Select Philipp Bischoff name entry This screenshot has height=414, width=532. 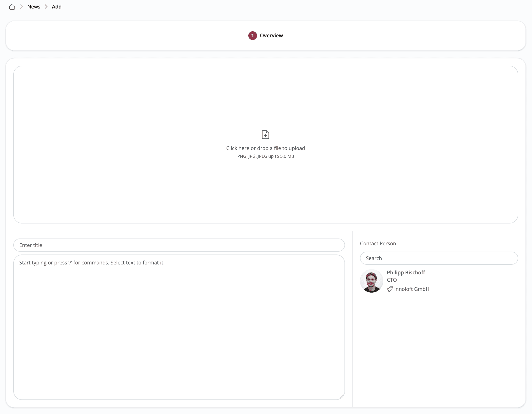(406, 272)
